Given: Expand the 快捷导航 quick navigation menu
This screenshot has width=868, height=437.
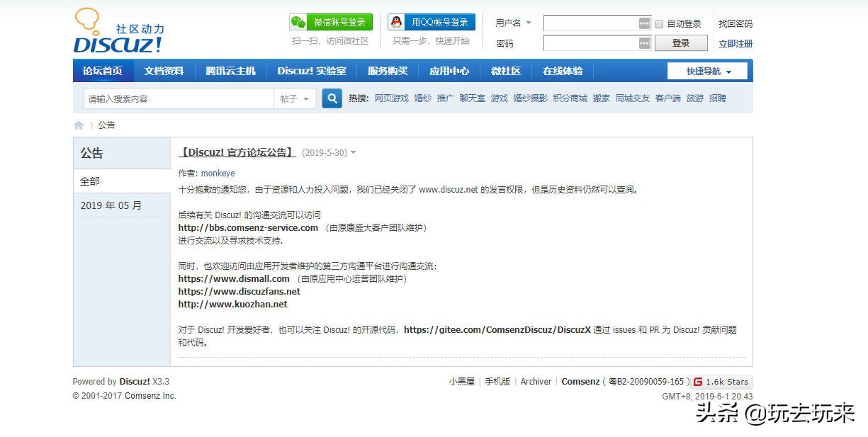Looking at the screenshot, I should pos(707,71).
